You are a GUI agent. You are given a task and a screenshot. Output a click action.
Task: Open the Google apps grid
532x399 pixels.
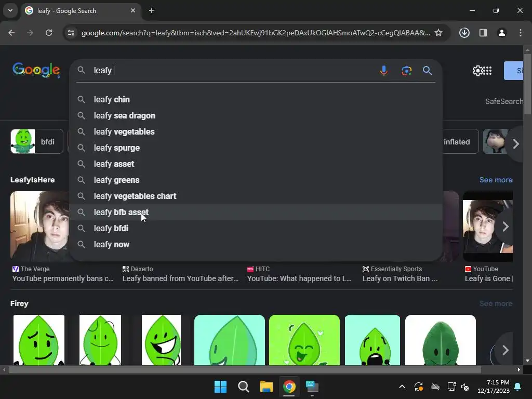click(x=487, y=71)
